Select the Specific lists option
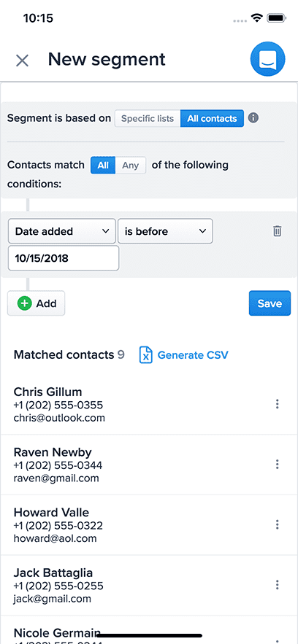The width and height of the screenshot is (298, 644). point(148,119)
